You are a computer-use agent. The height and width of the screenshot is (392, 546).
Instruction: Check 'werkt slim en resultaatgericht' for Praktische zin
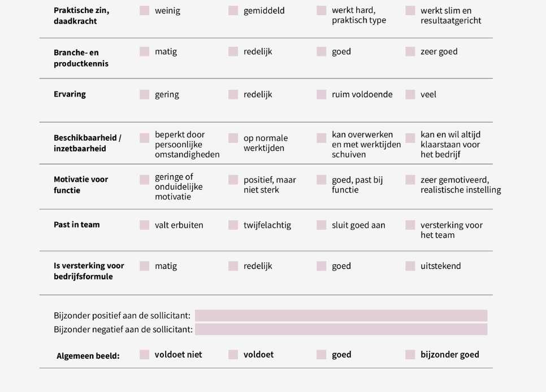[x=410, y=11]
